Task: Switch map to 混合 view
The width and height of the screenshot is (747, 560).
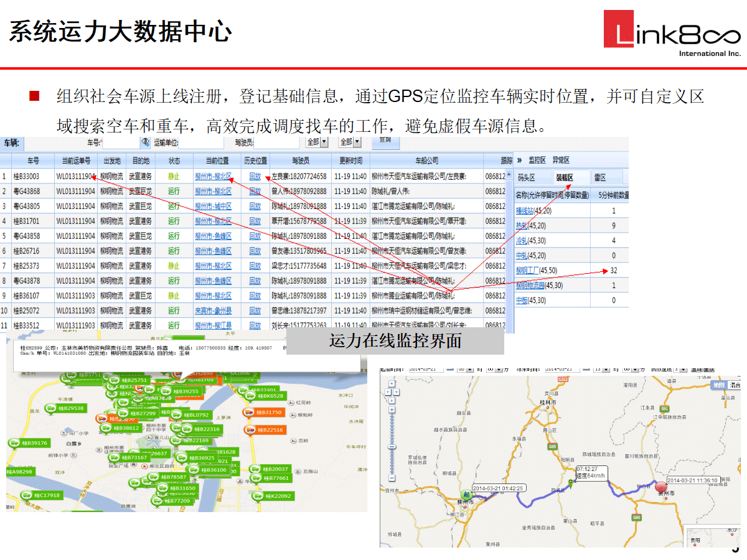Action: [x=735, y=385]
